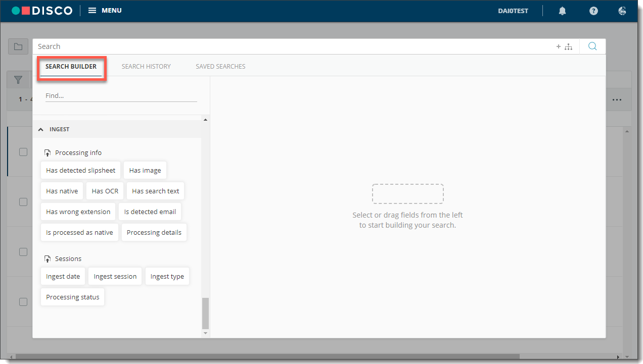Click the Sessions upload icon
Viewport: 643px width, 364px height.
click(48, 259)
